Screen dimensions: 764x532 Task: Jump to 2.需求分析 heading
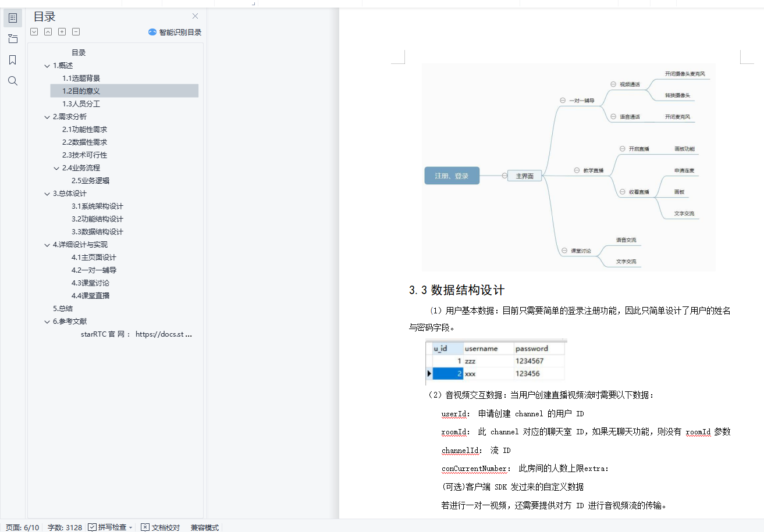point(70,116)
